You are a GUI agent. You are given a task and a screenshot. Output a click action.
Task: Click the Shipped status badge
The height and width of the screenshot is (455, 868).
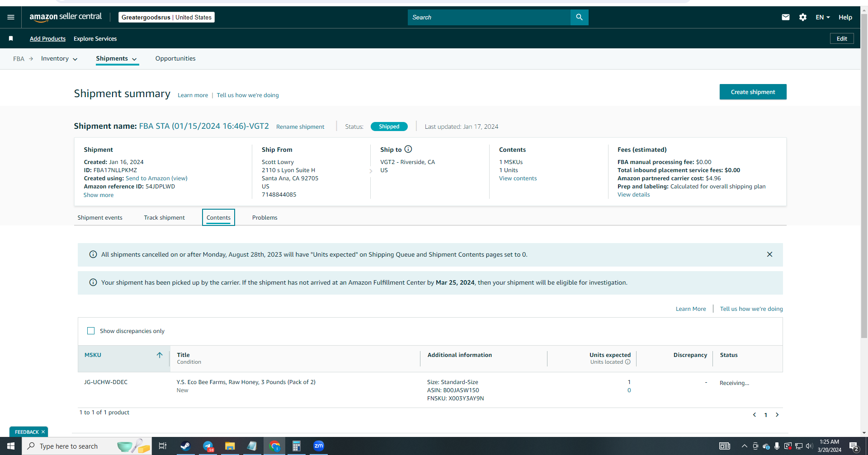(x=389, y=127)
